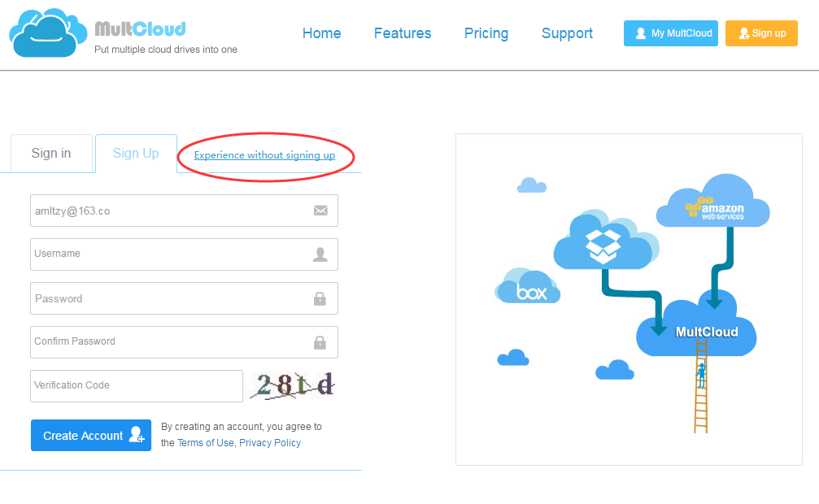Open the Home menu item
This screenshot has width=819, height=504.
[322, 33]
